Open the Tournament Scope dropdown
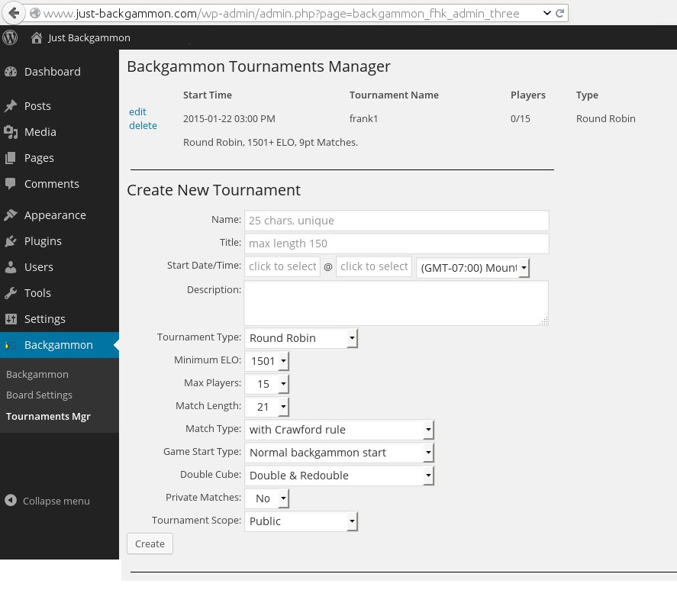677x616 pixels. point(301,521)
